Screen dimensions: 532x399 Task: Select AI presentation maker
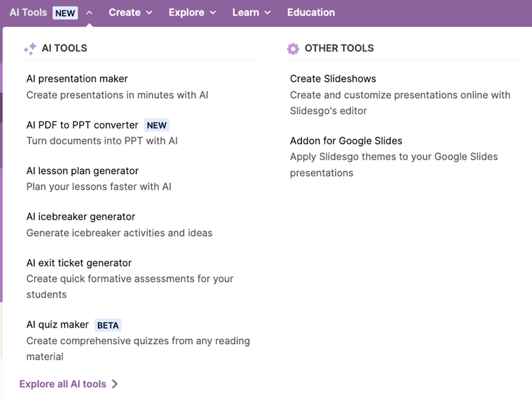coord(77,79)
